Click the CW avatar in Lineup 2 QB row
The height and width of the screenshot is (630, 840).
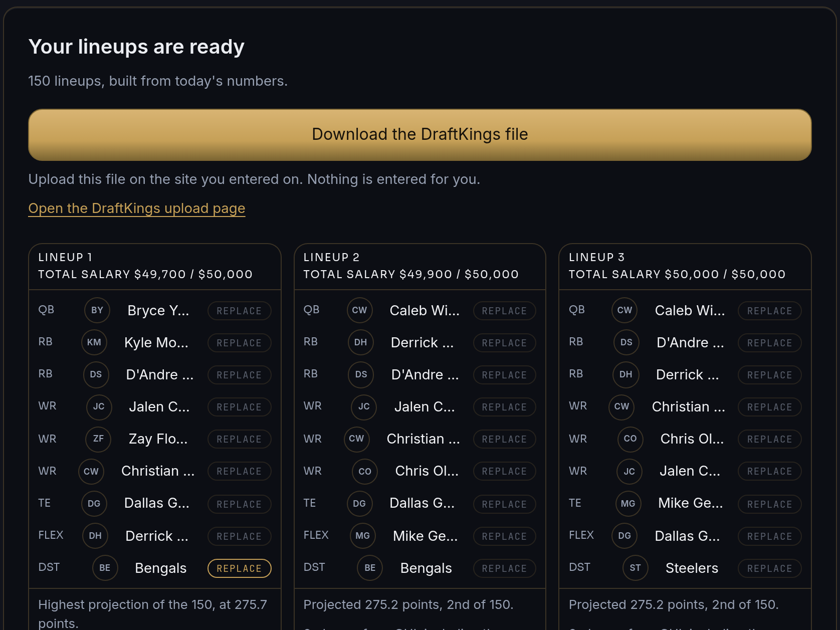click(360, 310)
